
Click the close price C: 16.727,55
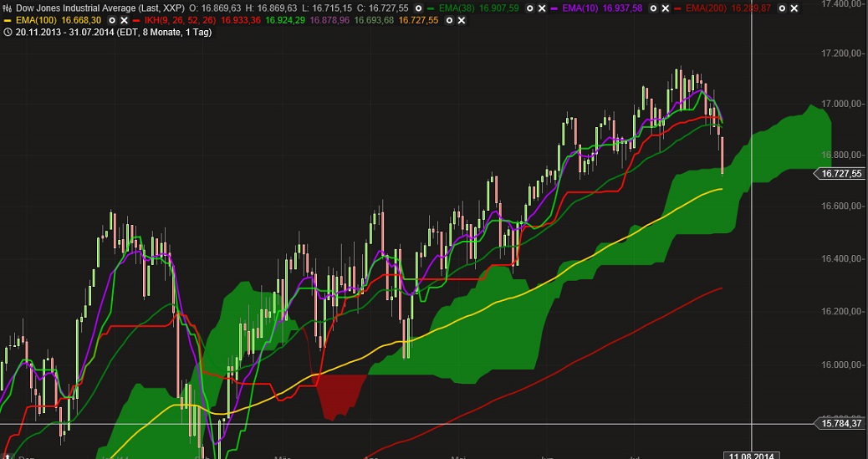382,8
